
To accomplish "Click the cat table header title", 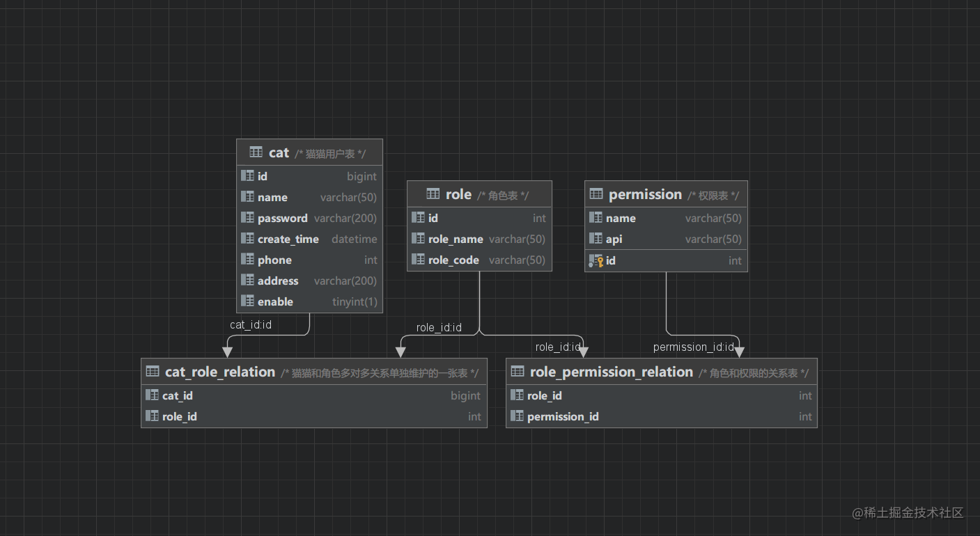I will coord(278,152).
